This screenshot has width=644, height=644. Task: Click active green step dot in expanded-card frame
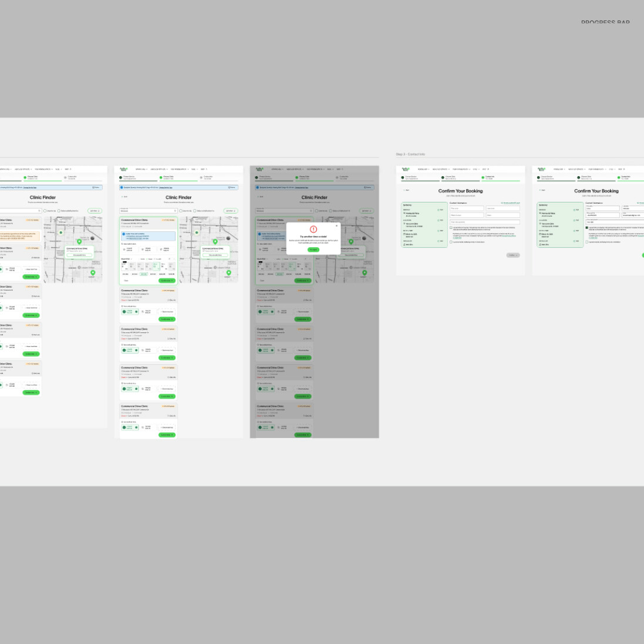point(161,178)
